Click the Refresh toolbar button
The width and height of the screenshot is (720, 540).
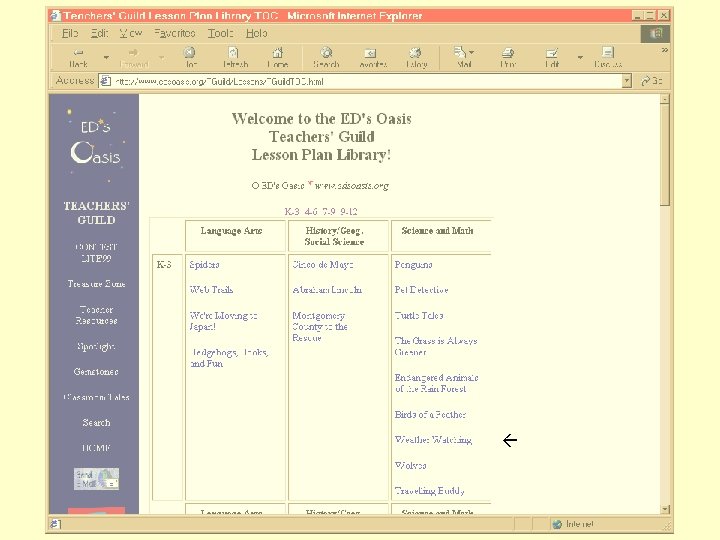(235, 57)
